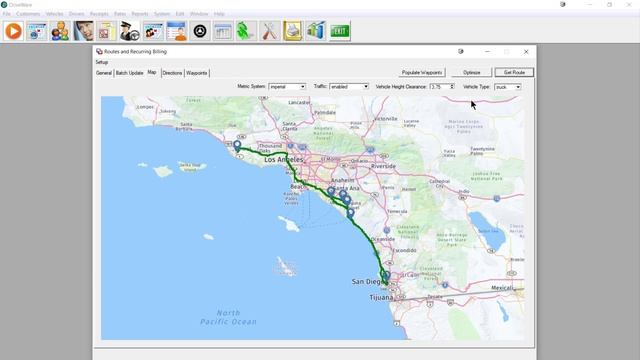This screenshot has height=360, width=640.
Task: Open the calendar with globe toolbar icon
Action: click(36, 31)
